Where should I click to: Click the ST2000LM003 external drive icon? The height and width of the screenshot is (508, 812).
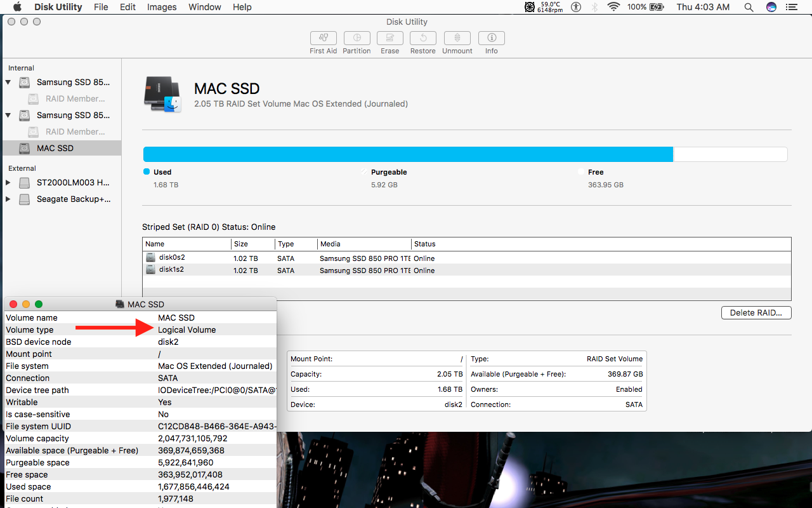coord(25,183)
